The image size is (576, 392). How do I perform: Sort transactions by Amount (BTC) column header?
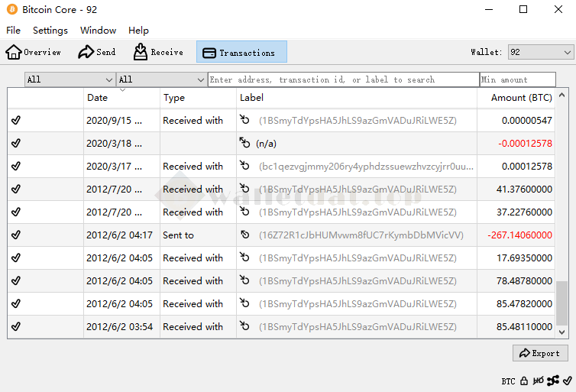click(x=521, y=98)
